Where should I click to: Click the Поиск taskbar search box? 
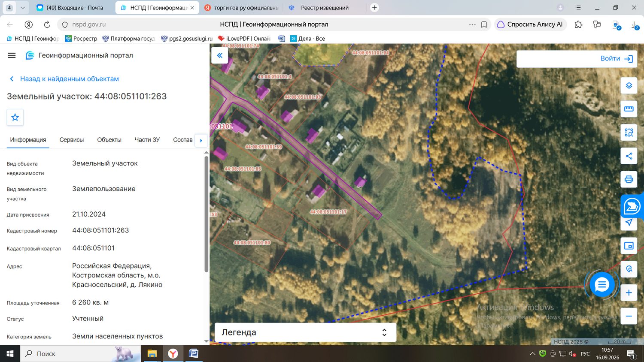pyautogui.click(x=81, y=354)
